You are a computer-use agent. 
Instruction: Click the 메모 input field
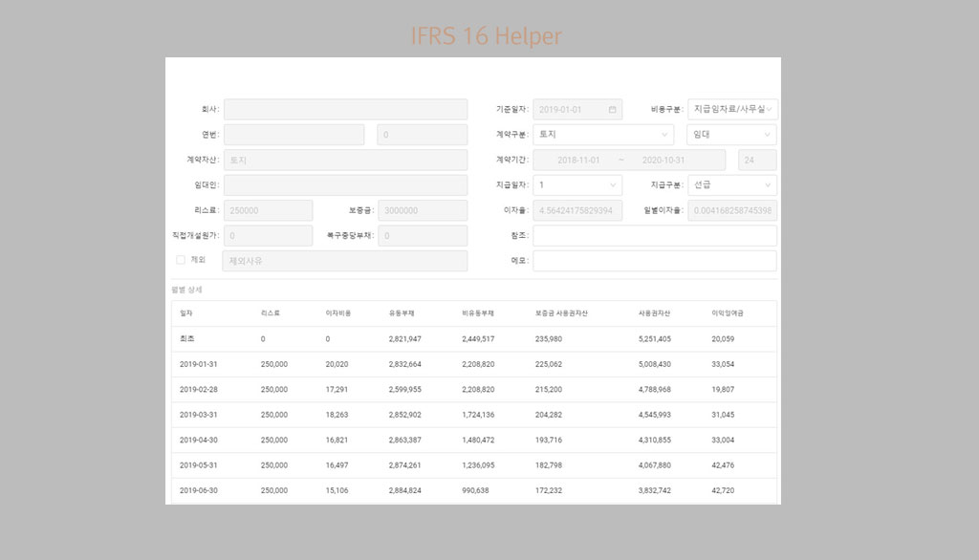click(654, 261)
